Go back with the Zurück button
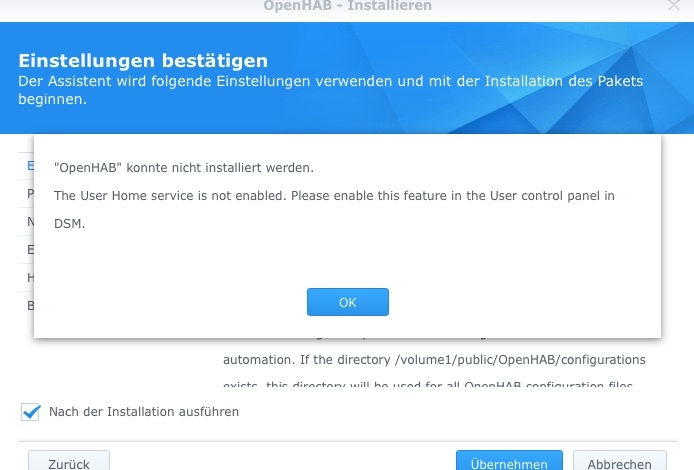Screen dimensions: 694x470 (x=69, y=461)
